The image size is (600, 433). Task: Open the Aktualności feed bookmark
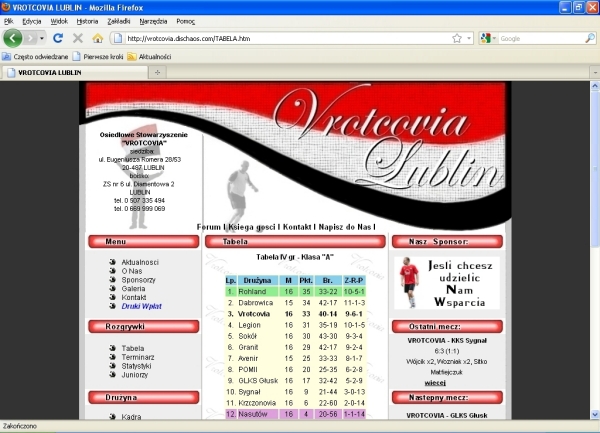[149, 57]
